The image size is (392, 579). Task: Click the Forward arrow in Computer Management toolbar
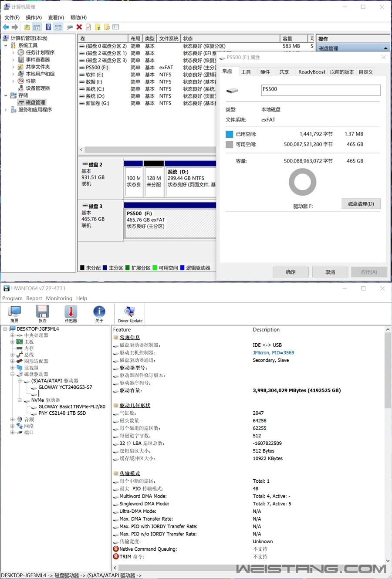click(15, 27)
